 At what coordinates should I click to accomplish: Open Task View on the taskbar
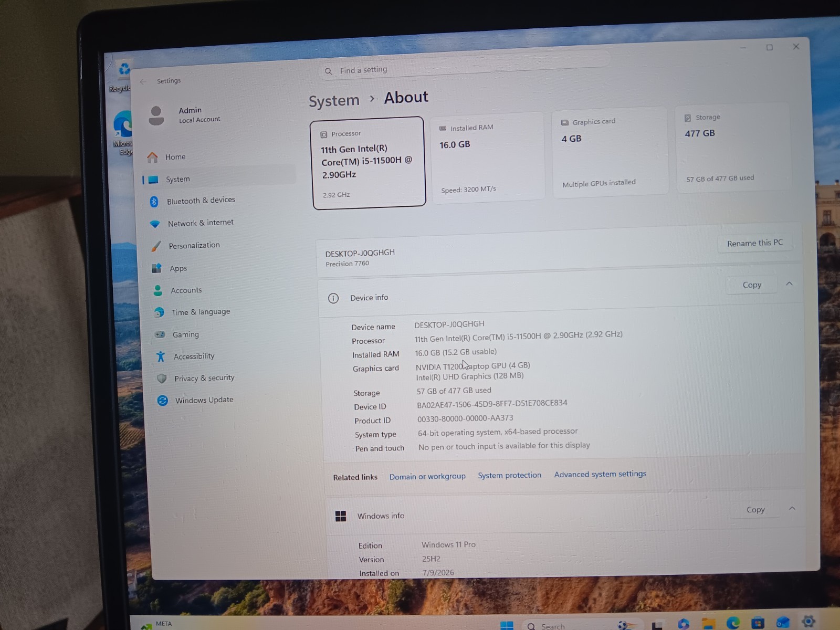point(657,626)
